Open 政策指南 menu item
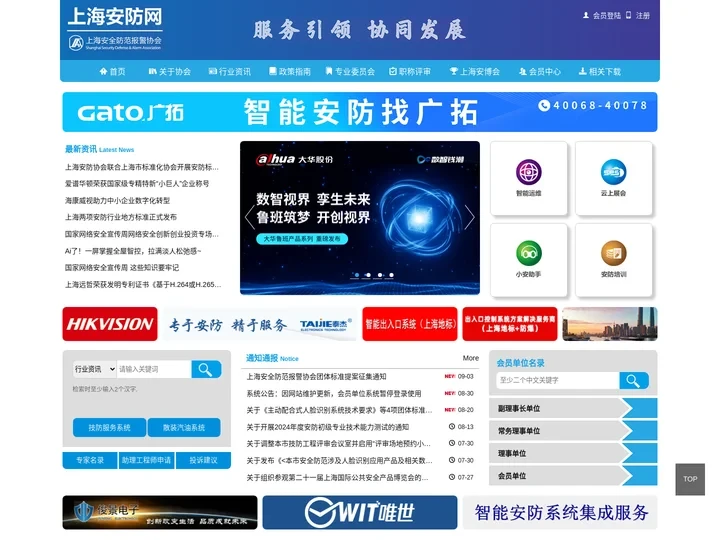The width and height of the screenshot is (720, 540). (290, 72)
